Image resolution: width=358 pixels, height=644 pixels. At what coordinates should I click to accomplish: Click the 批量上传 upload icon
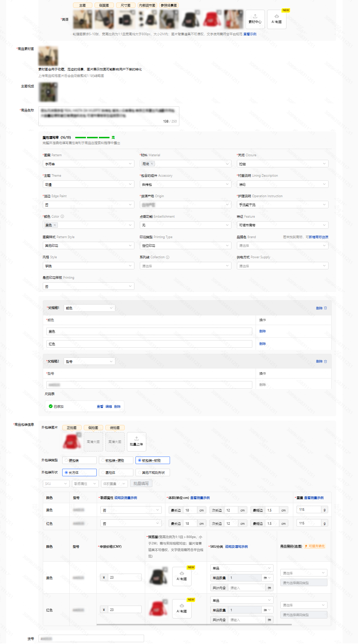(x=137, y=439)
